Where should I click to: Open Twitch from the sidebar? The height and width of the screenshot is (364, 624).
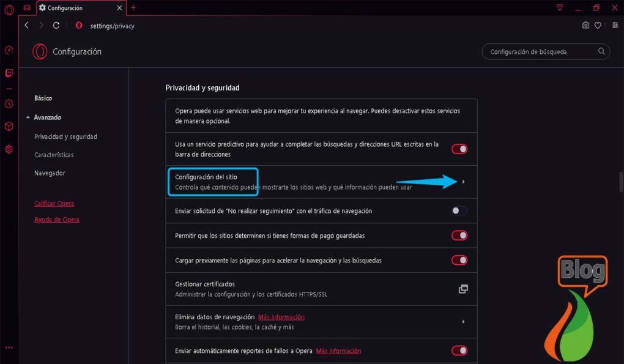[8, 73]
